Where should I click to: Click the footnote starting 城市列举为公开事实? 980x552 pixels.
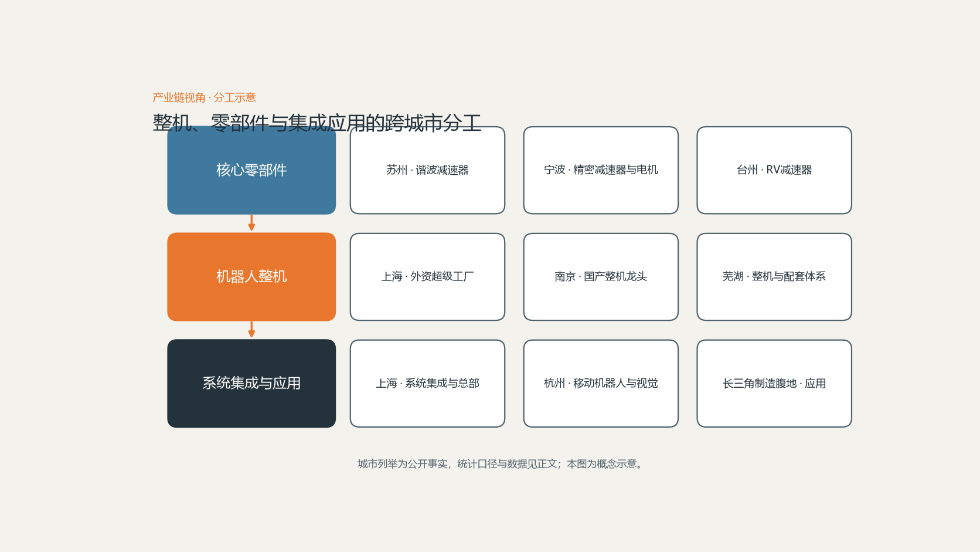click(502, 464)
